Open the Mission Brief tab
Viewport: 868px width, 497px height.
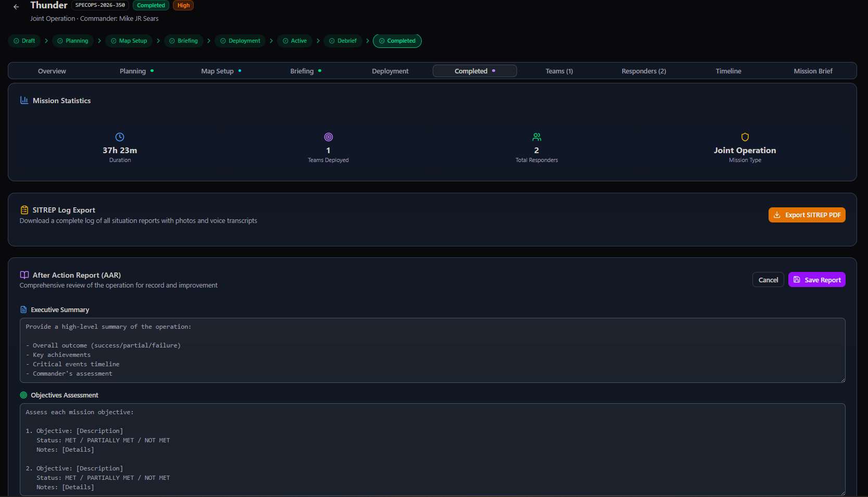(813, 71)
